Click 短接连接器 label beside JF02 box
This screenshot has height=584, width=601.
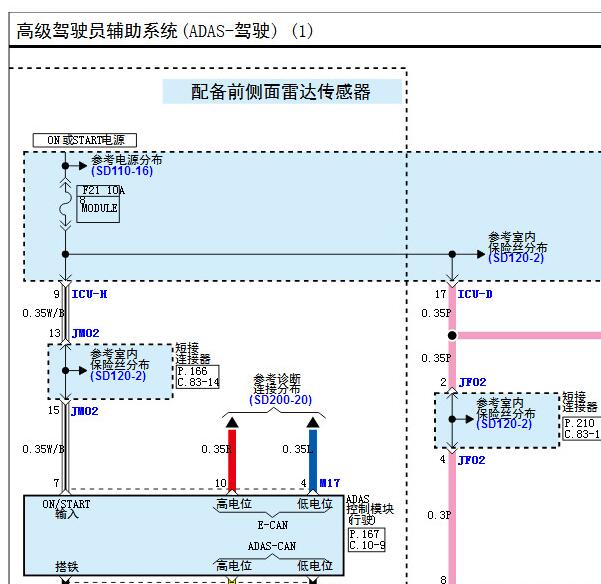(x=580, y=402)
